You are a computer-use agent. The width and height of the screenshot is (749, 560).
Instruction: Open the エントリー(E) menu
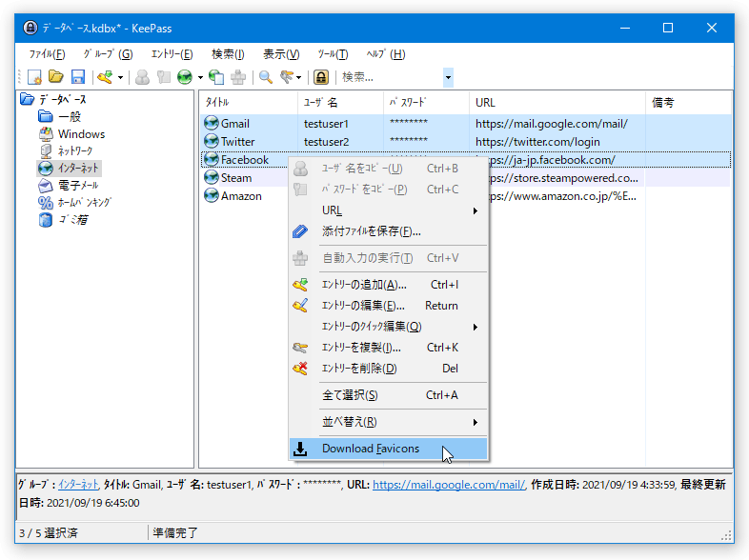[x=172, y=54]
